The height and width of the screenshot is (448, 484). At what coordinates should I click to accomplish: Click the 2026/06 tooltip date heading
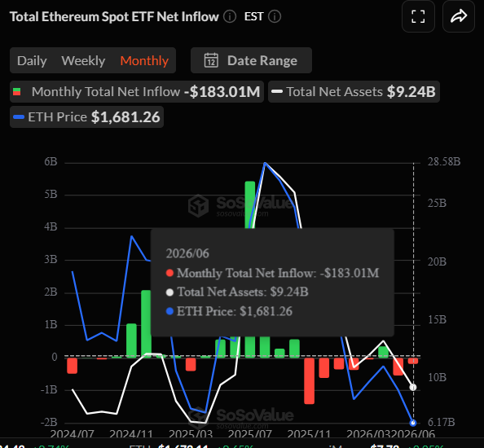187,253
